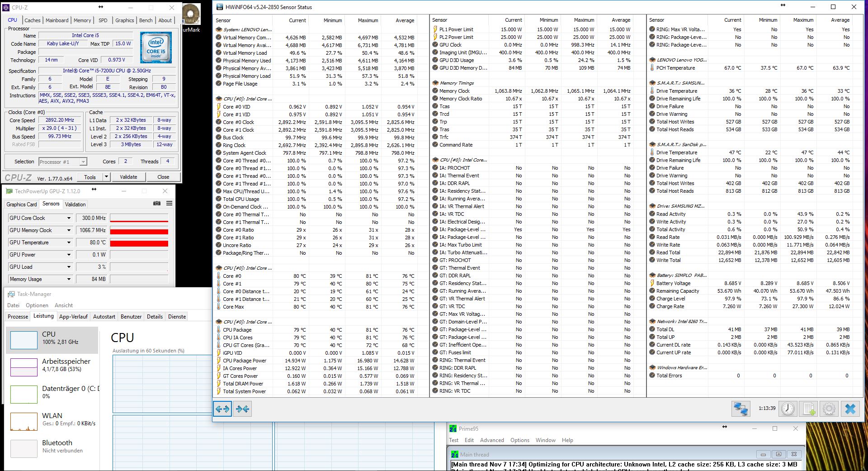Image resolution: width=868 pixels, height=471 pixels.
Task: Click Intel Core i5 logo in CPU-Z
Action: click(156, 48)
